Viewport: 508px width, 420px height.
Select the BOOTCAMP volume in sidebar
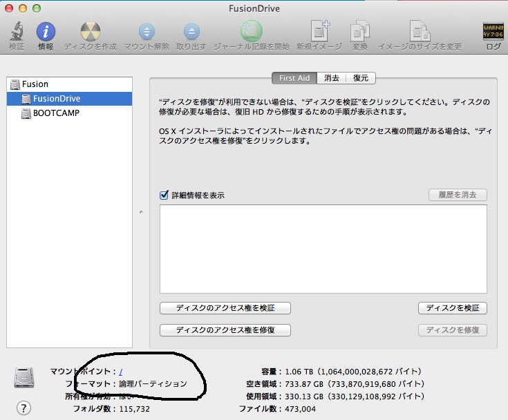69,113
